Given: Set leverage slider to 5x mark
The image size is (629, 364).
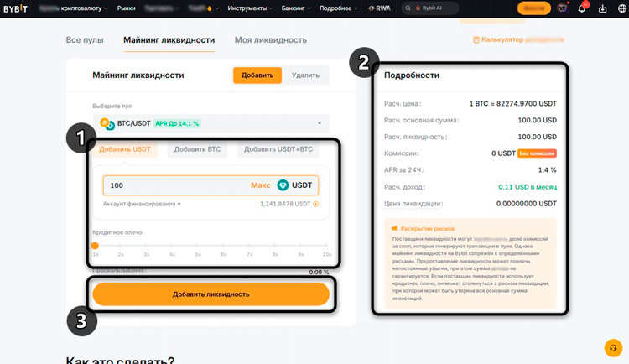Looking at the screenshot, I should [198, 246].
